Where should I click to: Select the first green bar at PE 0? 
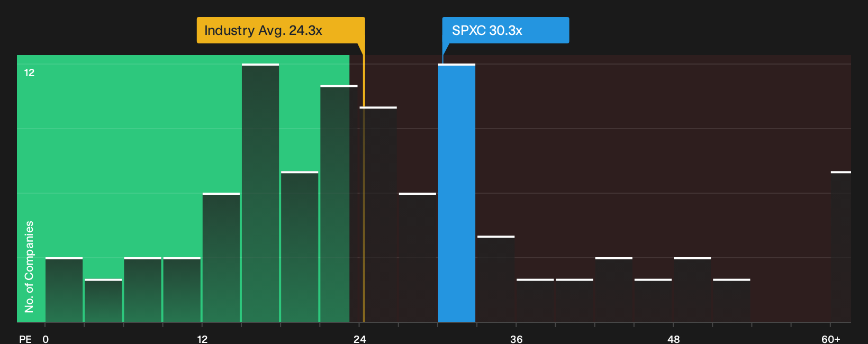pyautogui.click(x=64, y=290)
